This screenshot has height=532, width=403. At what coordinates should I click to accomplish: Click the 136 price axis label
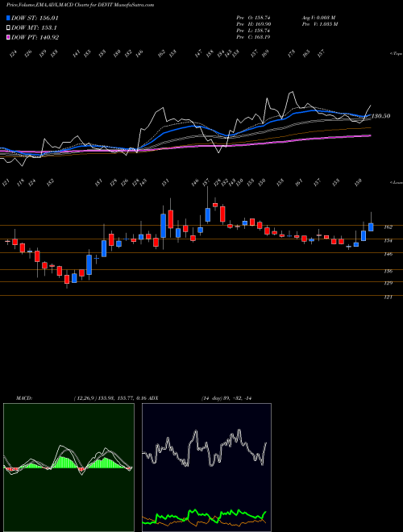389,271
